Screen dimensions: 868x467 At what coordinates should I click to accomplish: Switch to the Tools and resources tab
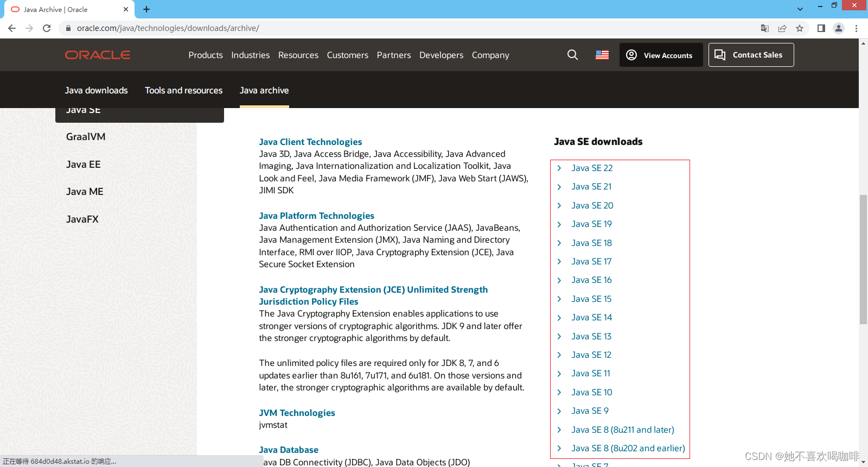click(184, 90)
